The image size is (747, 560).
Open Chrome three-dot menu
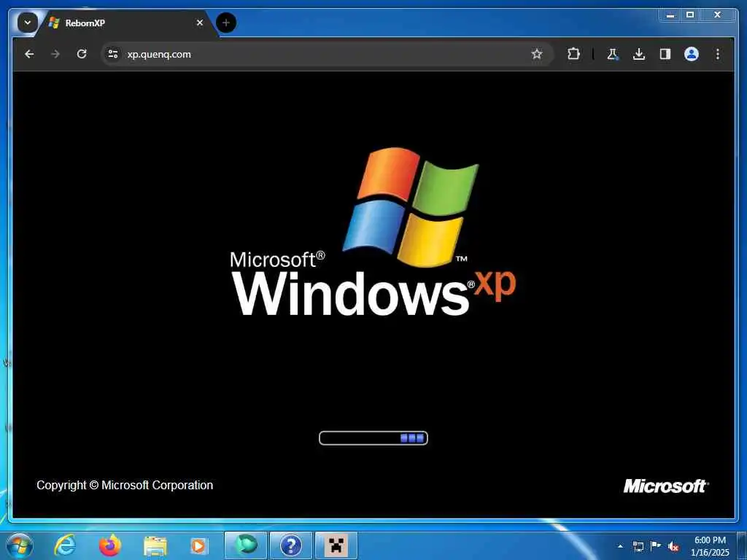tap(718, 54)
